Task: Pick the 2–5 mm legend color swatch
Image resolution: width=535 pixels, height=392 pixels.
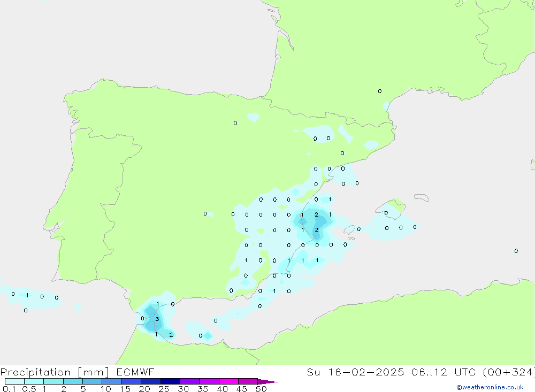Action: point(73,381)
